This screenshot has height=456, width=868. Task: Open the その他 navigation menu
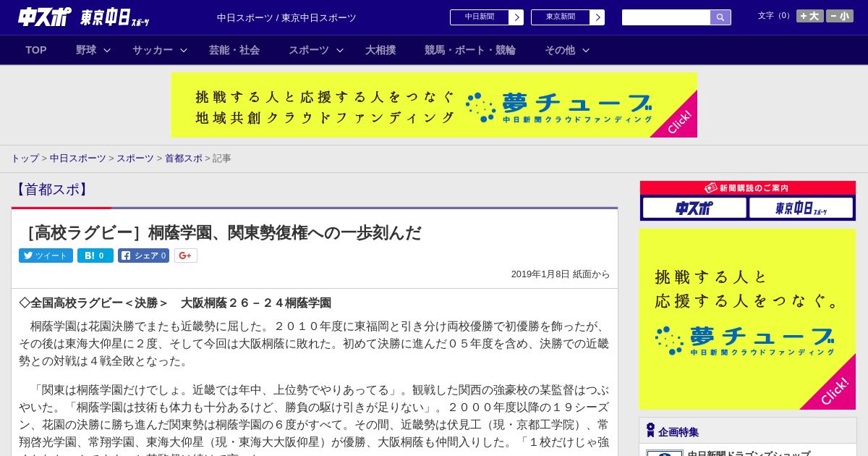[560, 50]
